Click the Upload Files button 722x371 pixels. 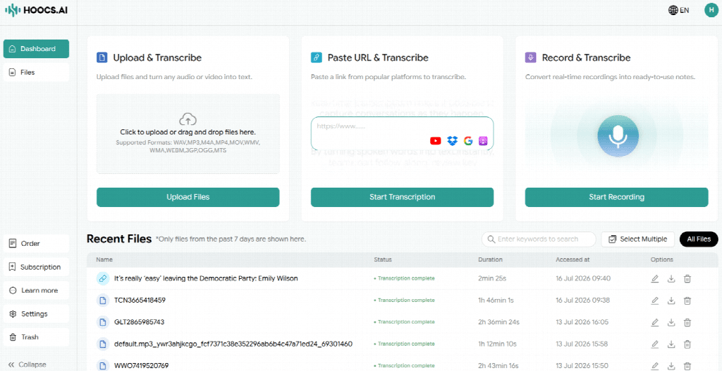click(x=188, y=197)
